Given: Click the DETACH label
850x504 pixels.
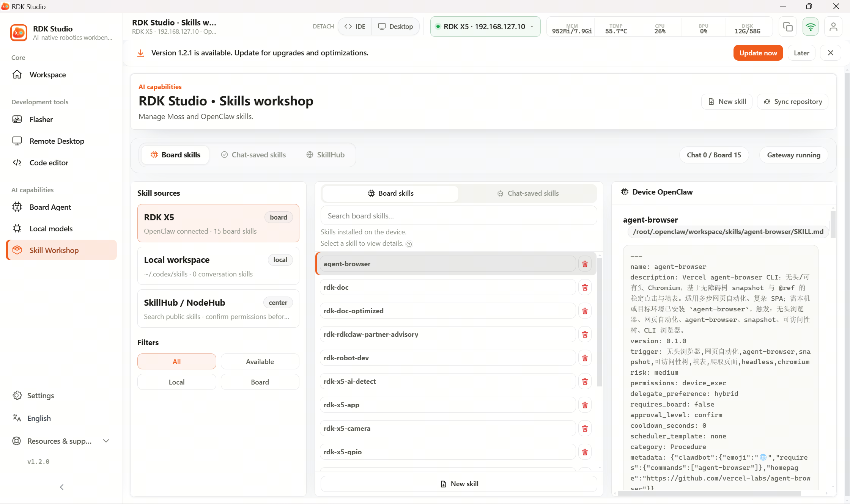Looking at the screenshot, I should pos(323,27).
